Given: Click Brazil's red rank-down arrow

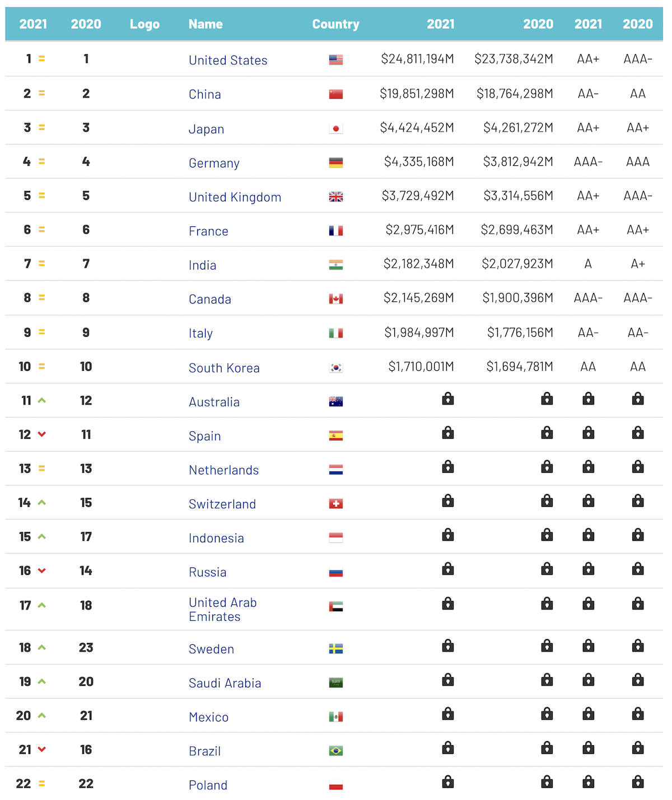Looking at the screenshot, I should (42, 750).
